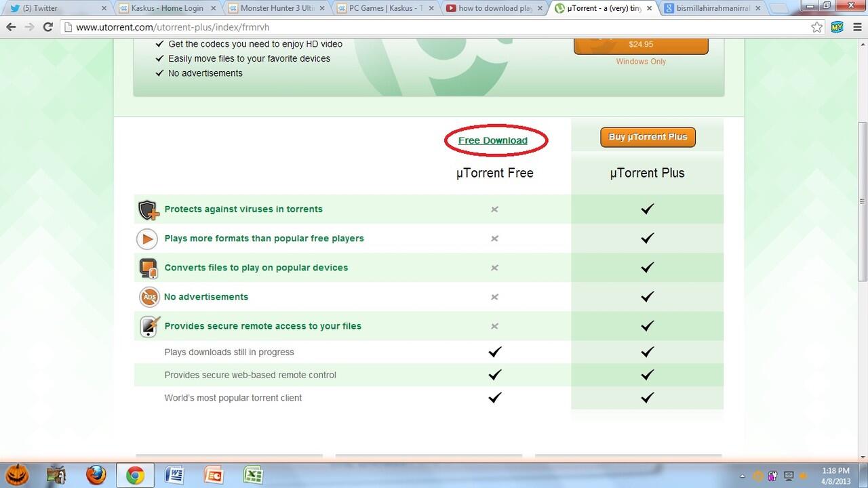
Task: Open Firefox from the taskbar
Action: [x=96, y=475]
